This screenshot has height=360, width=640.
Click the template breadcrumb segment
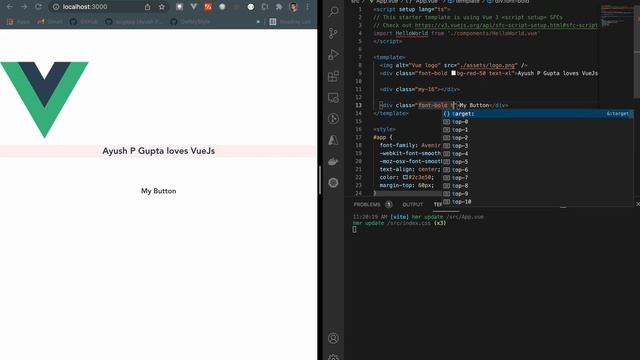[464, 2]
